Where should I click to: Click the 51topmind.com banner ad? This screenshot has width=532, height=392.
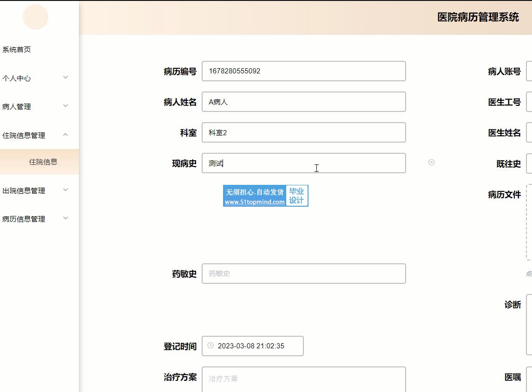pyautogui.click(x=265, y=196)
